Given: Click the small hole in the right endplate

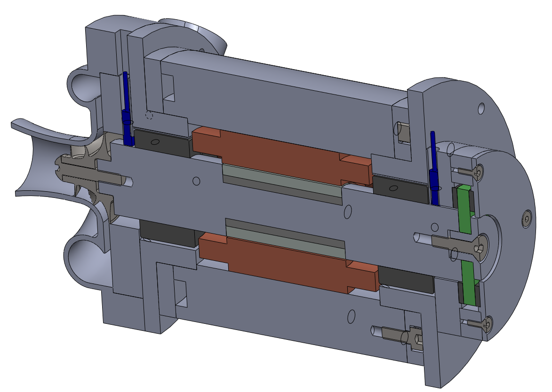Looking at the screenshot, I should pos(482,110).
